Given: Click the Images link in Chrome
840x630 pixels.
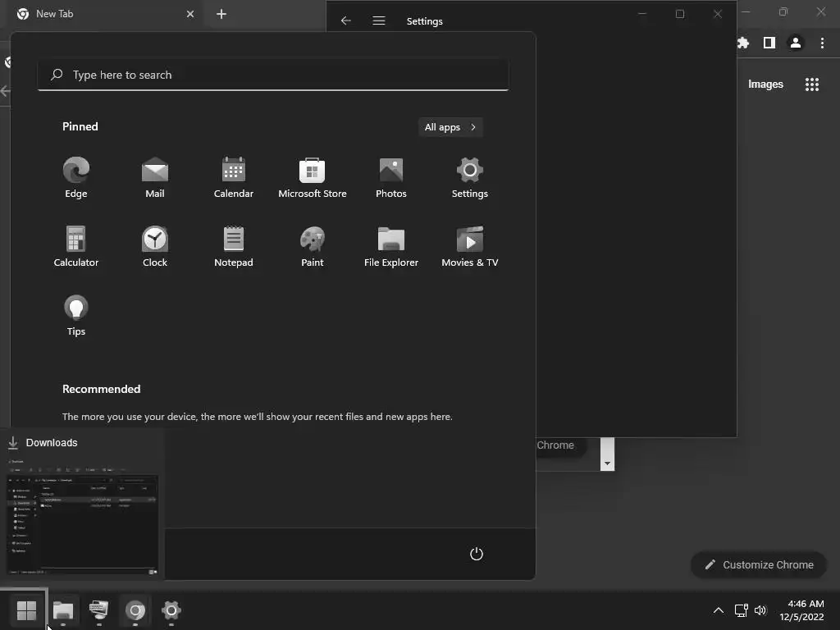Looking at the screenshot, I should [x=765, y=84].
